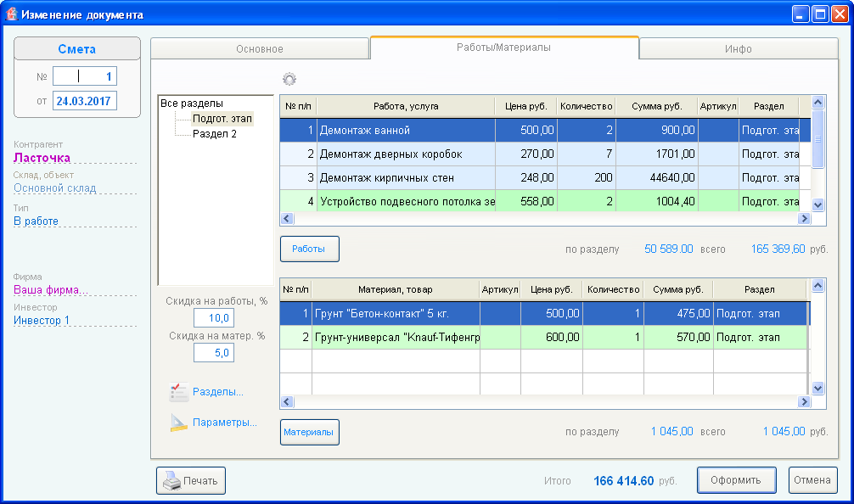Screen dimensions: 854x504
Task: Open the Разделы... link
Action: click(x=218, y=392)
